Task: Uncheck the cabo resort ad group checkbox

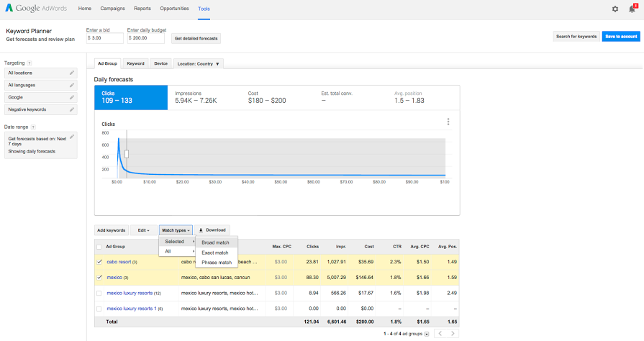Action: pyautogui.click(x=99, y=262)
